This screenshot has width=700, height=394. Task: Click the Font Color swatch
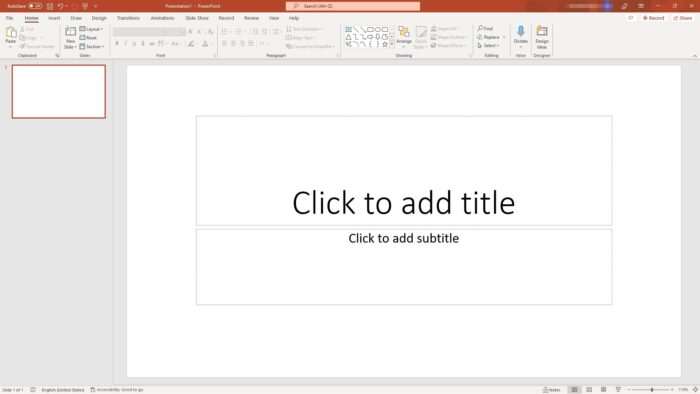point(205,44)
